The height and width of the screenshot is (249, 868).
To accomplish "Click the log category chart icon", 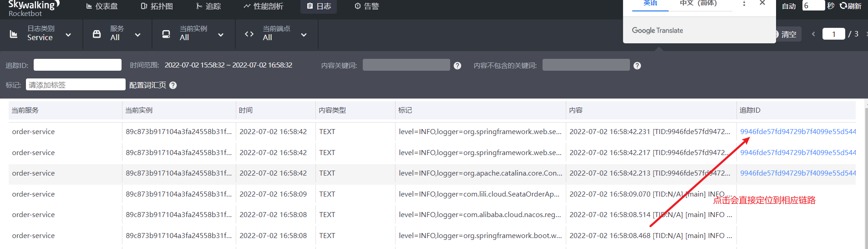I will [14, 34].
